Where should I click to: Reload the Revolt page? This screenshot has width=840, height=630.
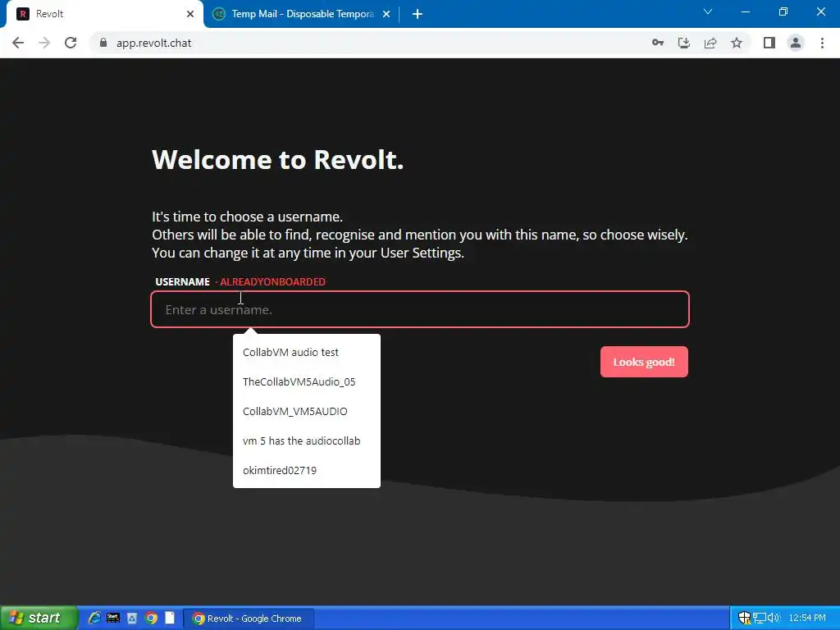click(x=71, y=43)
